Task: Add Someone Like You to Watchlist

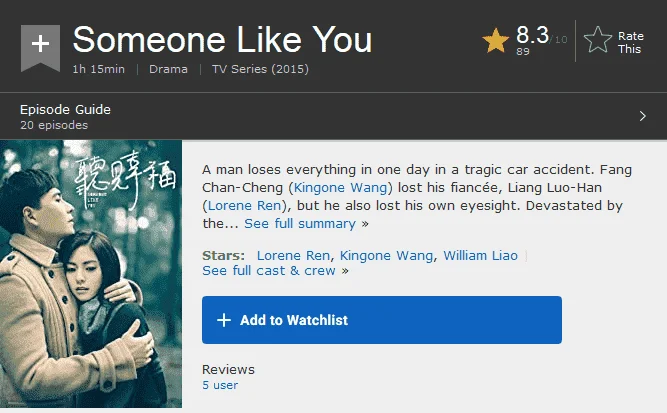Action: [382, 320]
